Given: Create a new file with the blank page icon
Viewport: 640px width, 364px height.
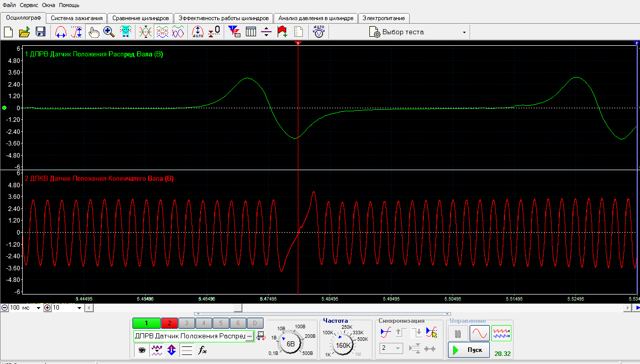Looking at the screenshot, I should (9, 32).
